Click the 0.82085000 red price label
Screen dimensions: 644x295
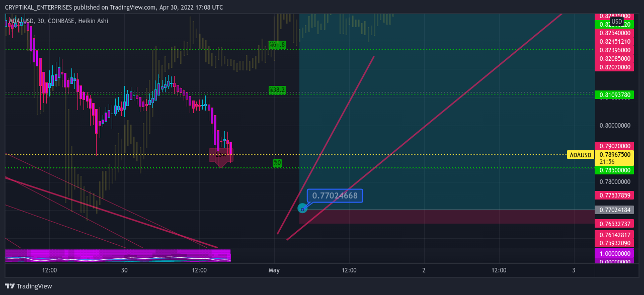pos(615,58)
